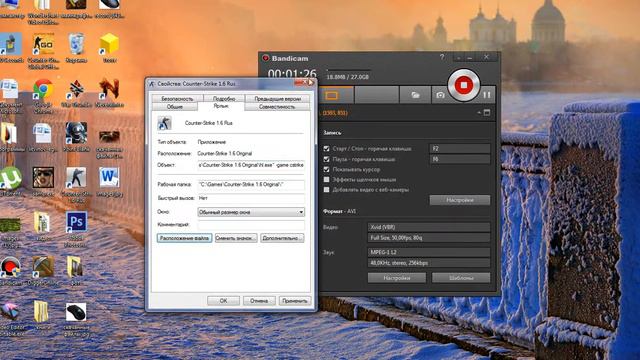This screenshot has height=360, width=640.
Task: Click the Объект target path field
Action: click(251, 165)
